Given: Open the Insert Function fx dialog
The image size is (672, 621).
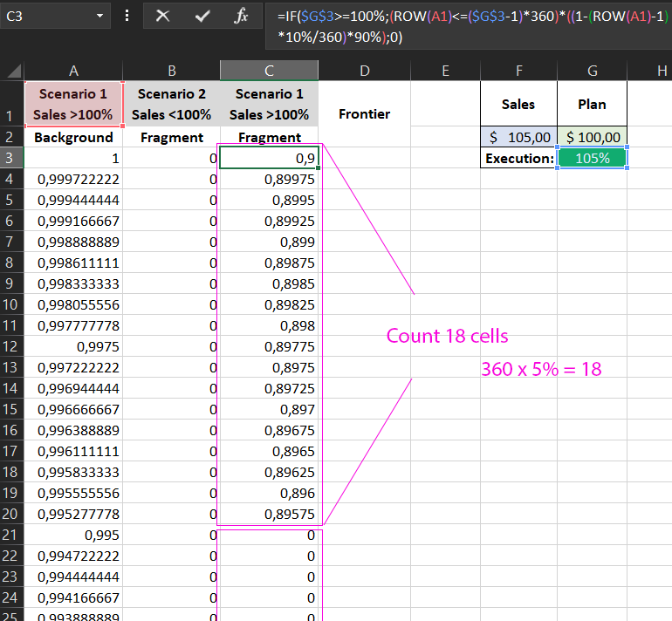Looking at the screenshot, I should click(242, 16).
